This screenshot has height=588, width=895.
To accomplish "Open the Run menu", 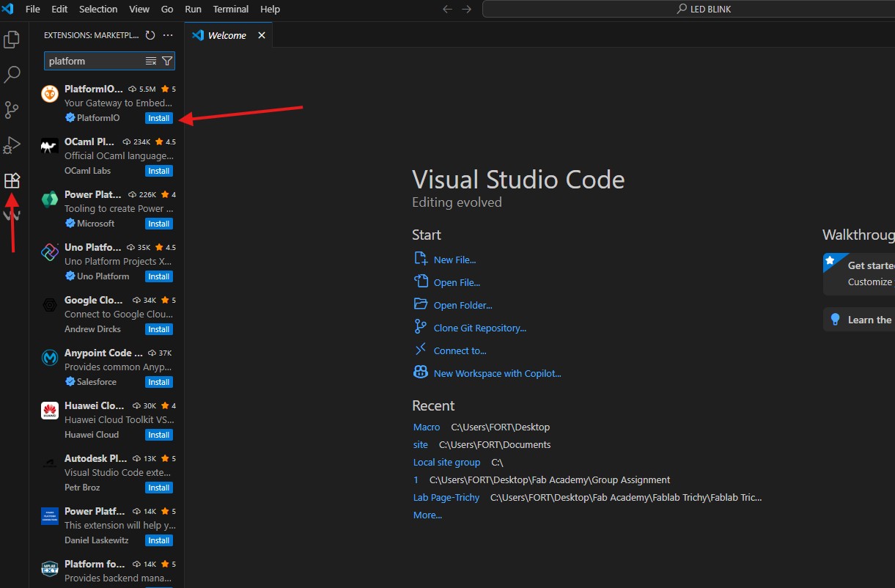I will tap(194, 10).
